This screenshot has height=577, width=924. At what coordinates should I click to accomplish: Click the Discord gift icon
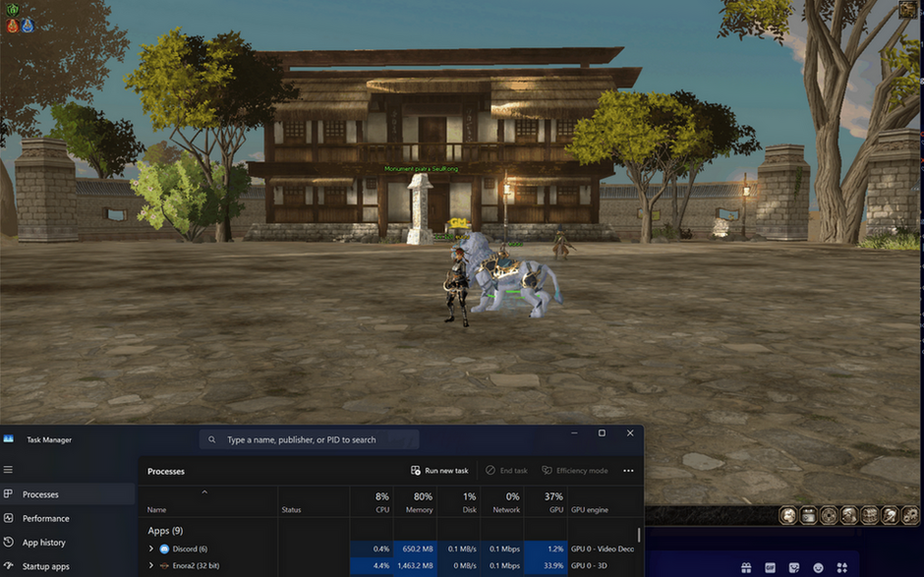746,568
